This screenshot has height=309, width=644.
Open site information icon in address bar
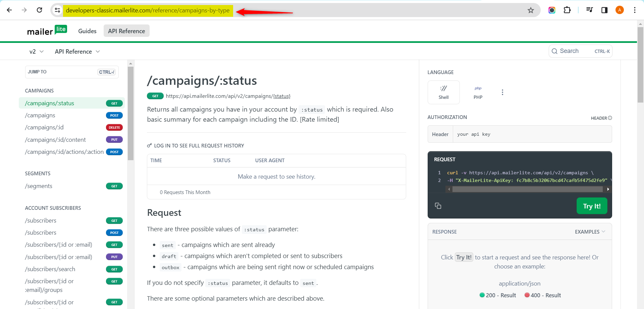coord(57,10)
